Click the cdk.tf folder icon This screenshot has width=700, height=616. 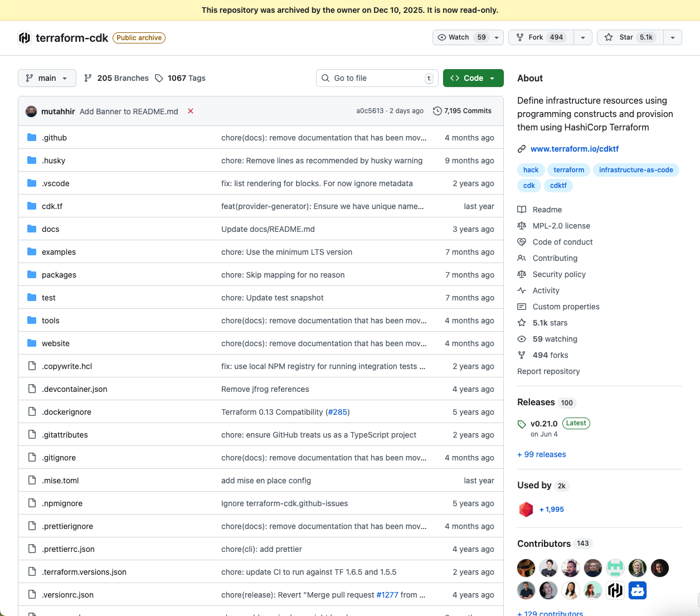32,206
